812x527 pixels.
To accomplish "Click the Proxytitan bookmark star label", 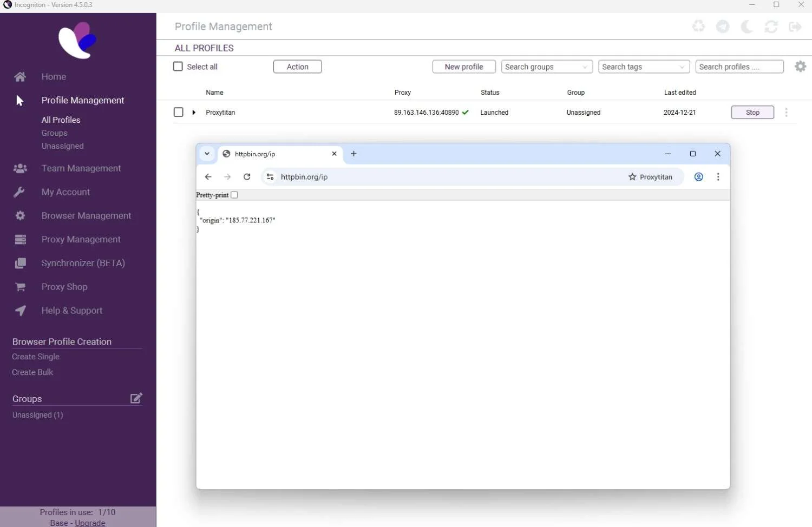I will click(650, 177).
